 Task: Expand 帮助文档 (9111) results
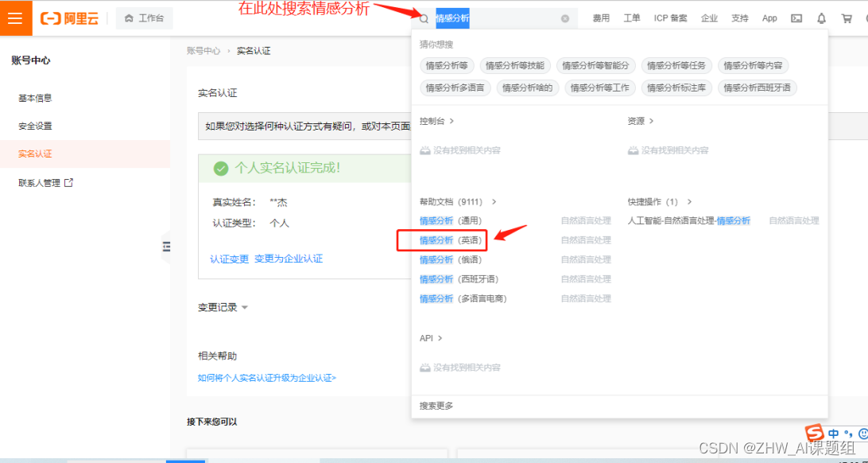coord(458,201)
